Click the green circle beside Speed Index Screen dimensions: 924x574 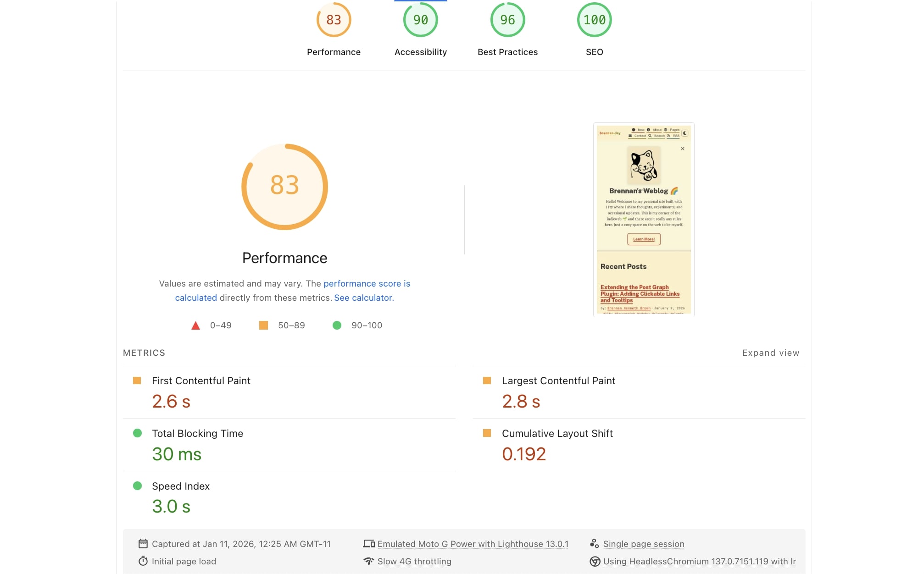[137, 486]
